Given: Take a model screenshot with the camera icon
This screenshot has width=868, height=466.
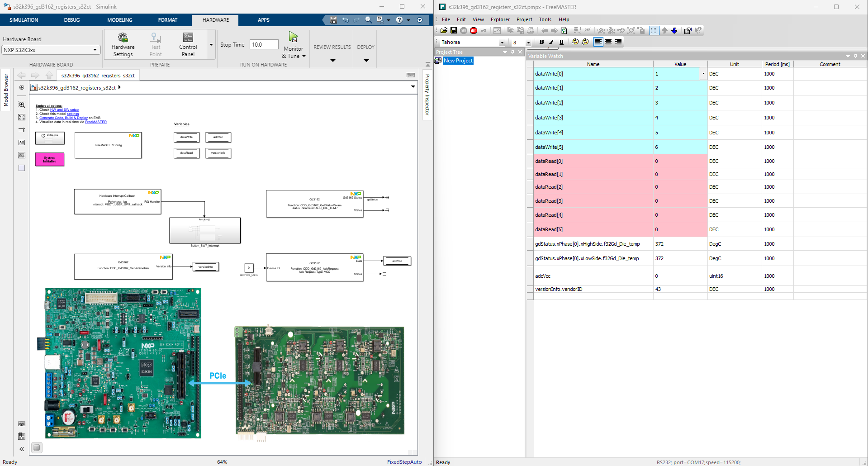Looking at the screenshot, I should pyautogui.click(x=21, y=423).
